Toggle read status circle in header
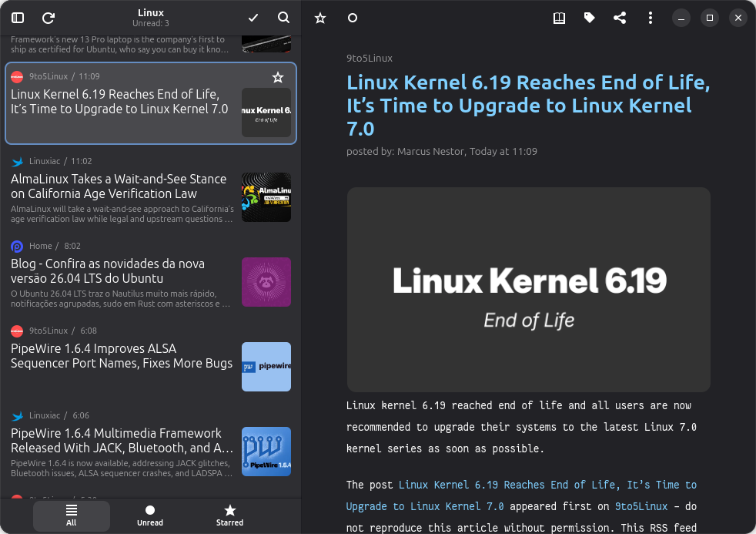Image resolution: width=756 pixels, height=534 pixels. 353,18
